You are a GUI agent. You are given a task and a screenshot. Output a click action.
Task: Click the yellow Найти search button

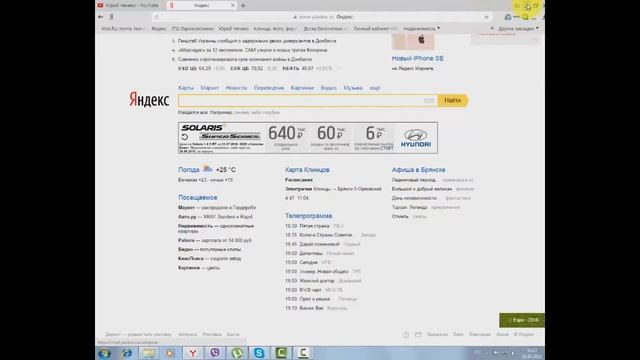[453, 100]
